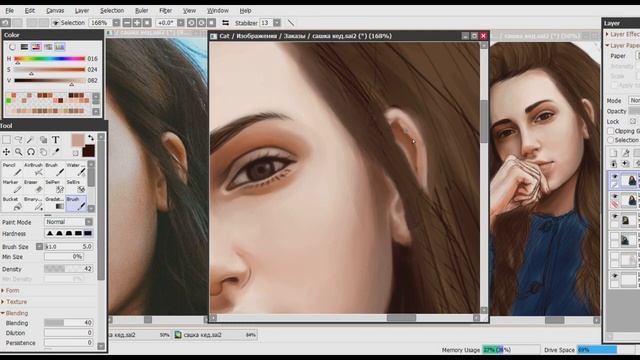Toggle the Selection source option in Layer panel
Screen dimensions: 640x360
pos(611,140)
